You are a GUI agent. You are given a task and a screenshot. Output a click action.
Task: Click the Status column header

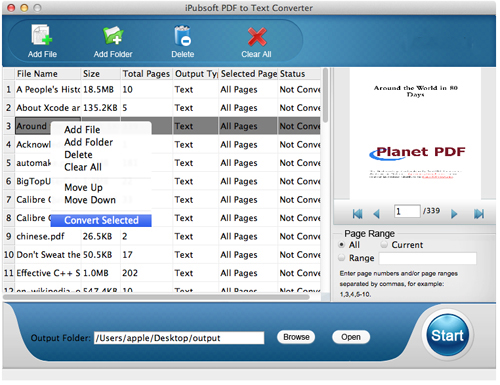click(x=299, y=74)
